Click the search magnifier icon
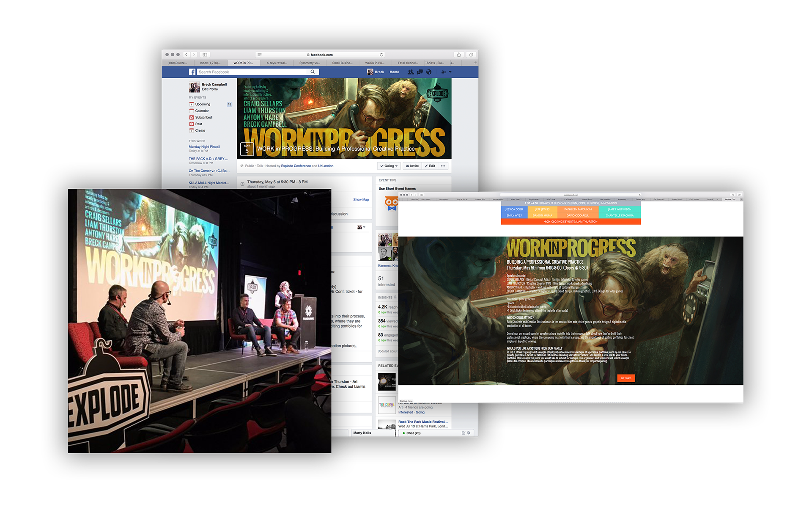Viewport: 812px width, 510px height. pyautogui.click(x=313, y=72)
